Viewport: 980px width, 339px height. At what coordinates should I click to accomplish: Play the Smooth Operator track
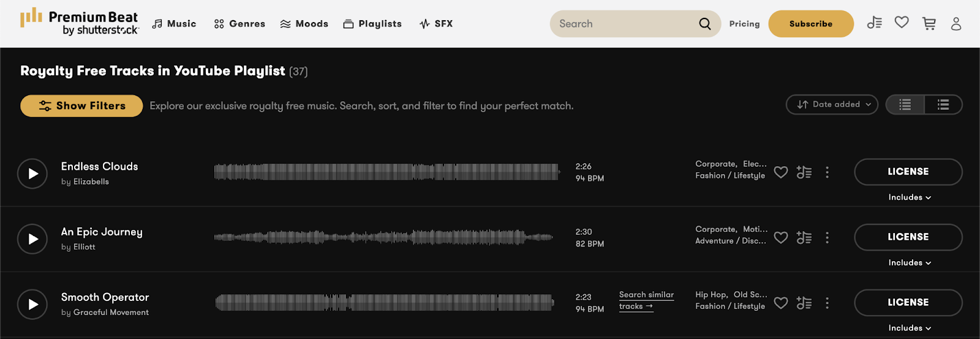point(32,305)
